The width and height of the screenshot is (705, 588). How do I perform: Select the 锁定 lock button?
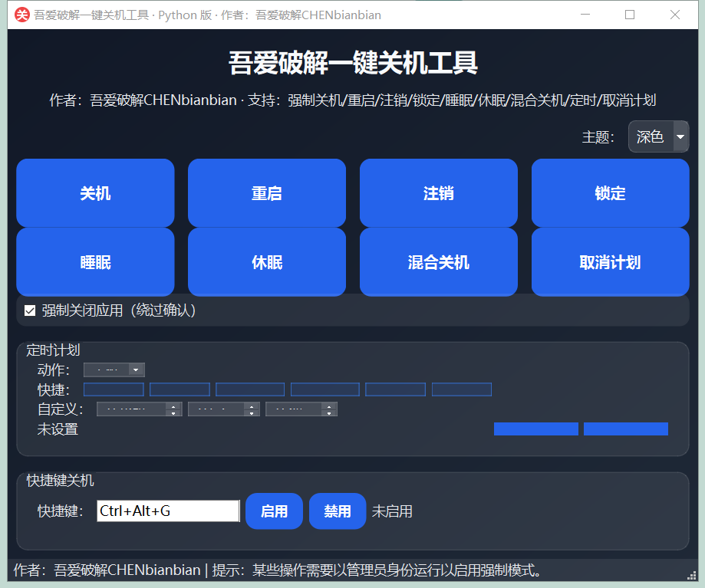click(x=610, y=193)
